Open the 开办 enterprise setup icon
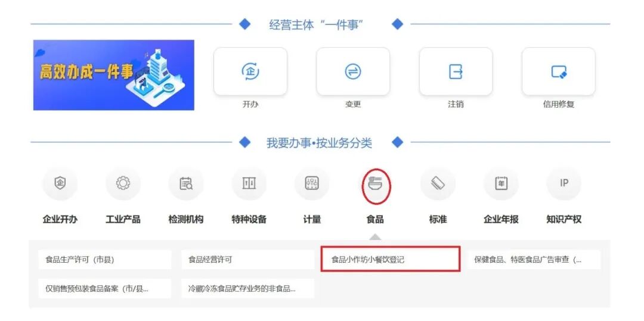The width and height of the screenshot is (644, 321). click(250, 71)
